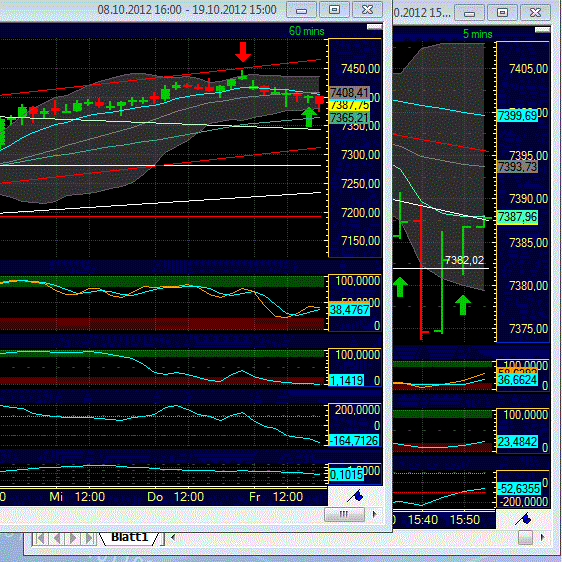Click the yellow price label 7387,75
The image size is (562, 562).
(x=349, y=105)
